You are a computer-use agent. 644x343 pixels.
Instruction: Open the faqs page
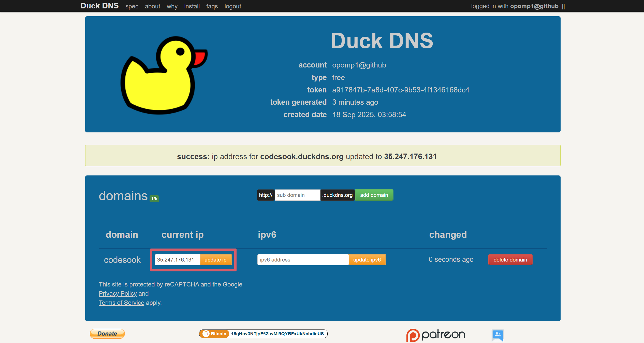[212, 6]
